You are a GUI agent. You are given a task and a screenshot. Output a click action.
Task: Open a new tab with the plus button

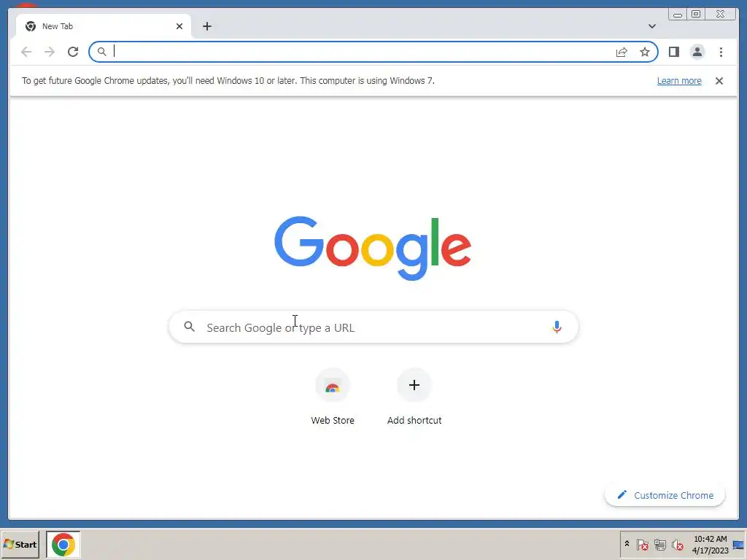coord(206,26)
